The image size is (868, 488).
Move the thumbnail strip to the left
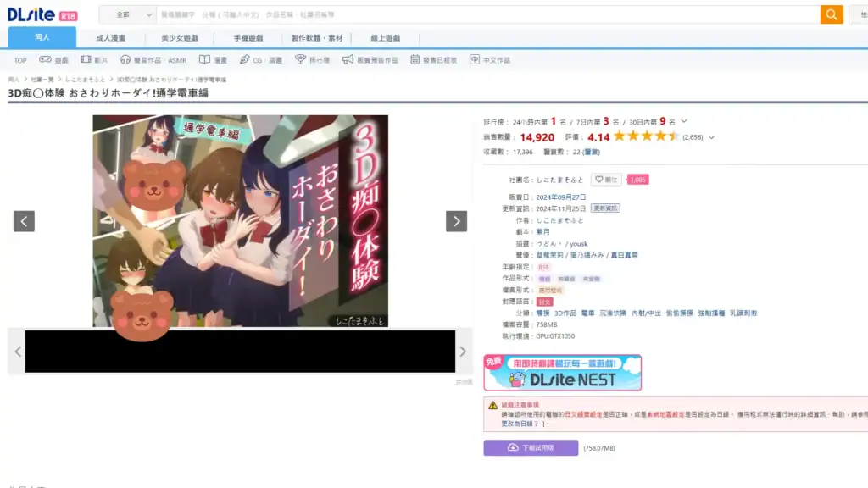click(x=18, y=352)
